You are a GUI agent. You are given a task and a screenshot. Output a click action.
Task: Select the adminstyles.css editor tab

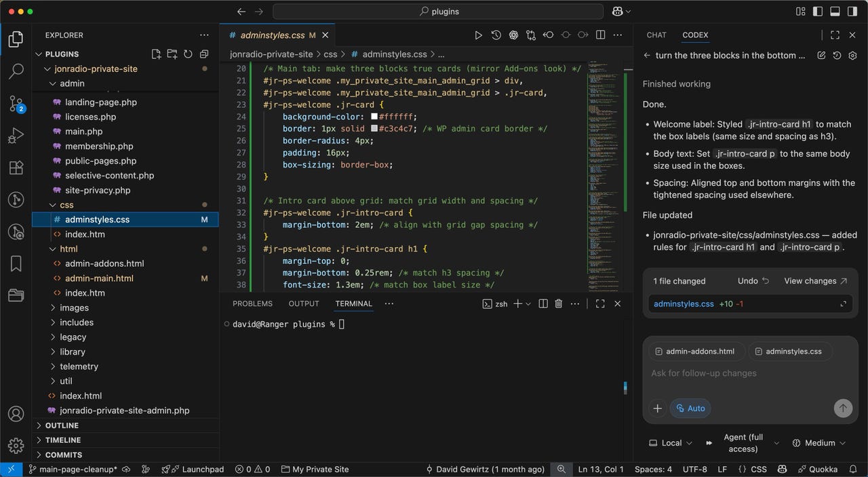coord(273,35)
